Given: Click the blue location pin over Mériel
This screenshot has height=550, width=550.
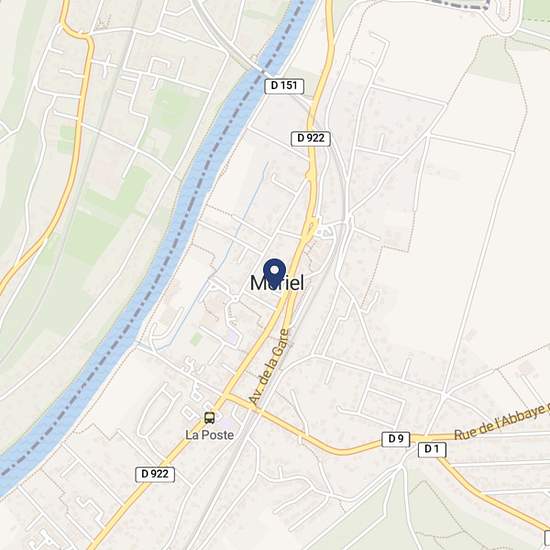Looking at the screenshot, I should [274, 273].
